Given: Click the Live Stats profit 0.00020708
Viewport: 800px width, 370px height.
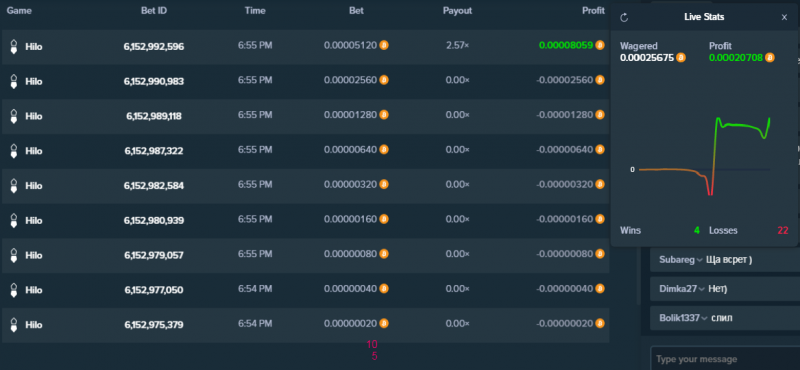Looking at the screenshot, I should point(736,58).
